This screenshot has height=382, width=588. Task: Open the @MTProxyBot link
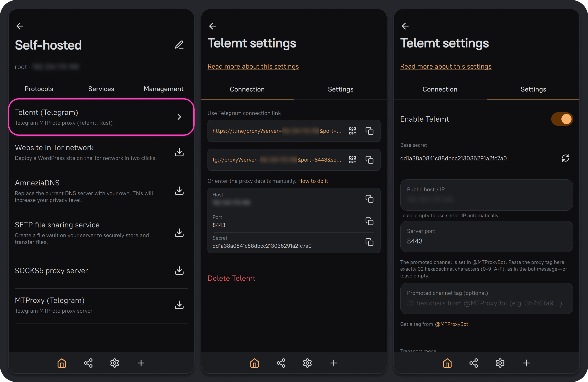click(x=451, y=324)
